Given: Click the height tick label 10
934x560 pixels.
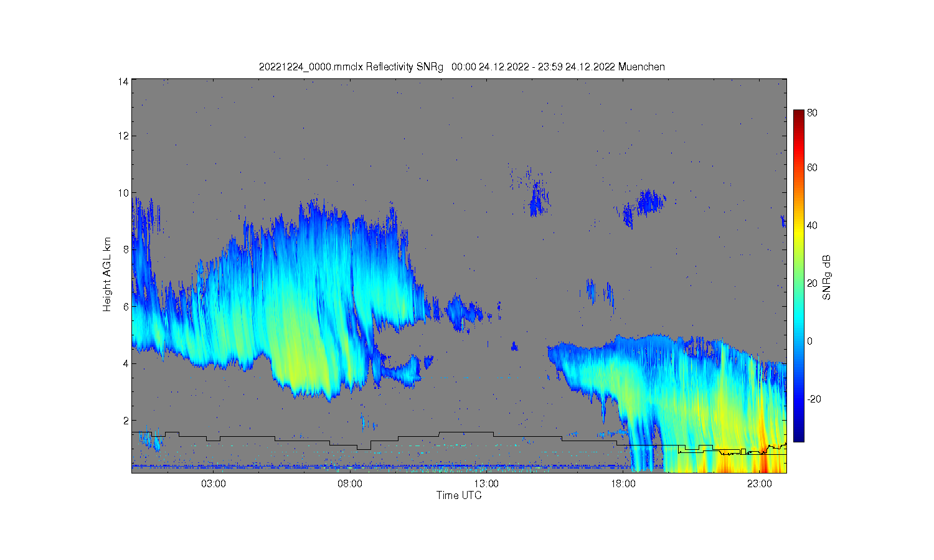Looking at the screenshot, I should click(x=123, y=193).
